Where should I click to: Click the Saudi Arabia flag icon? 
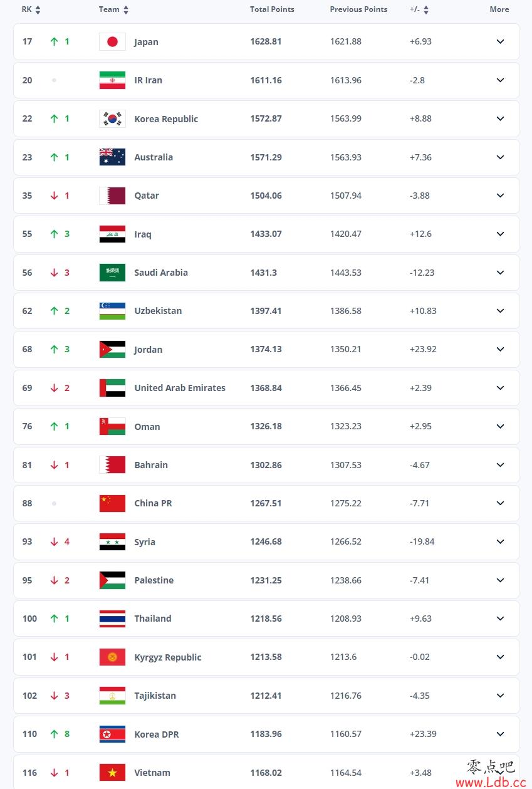coord(112,273)
